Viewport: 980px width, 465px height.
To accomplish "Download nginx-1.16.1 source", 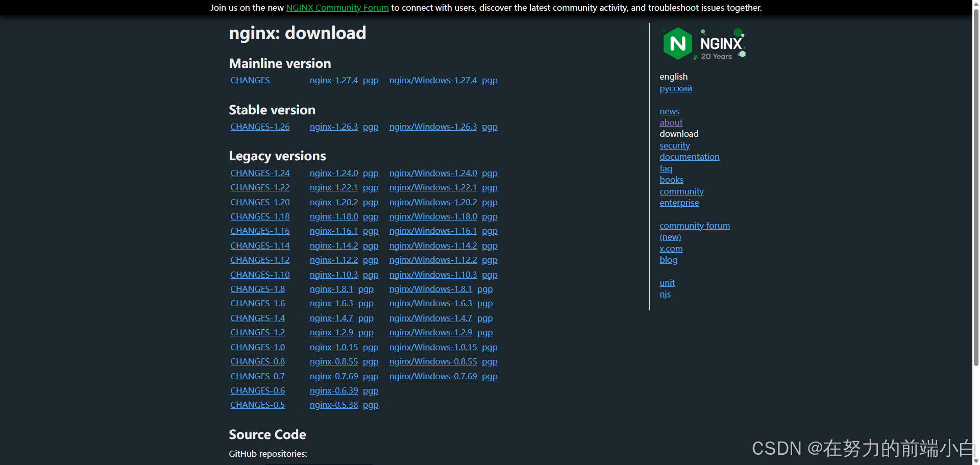I will (334, 231).
